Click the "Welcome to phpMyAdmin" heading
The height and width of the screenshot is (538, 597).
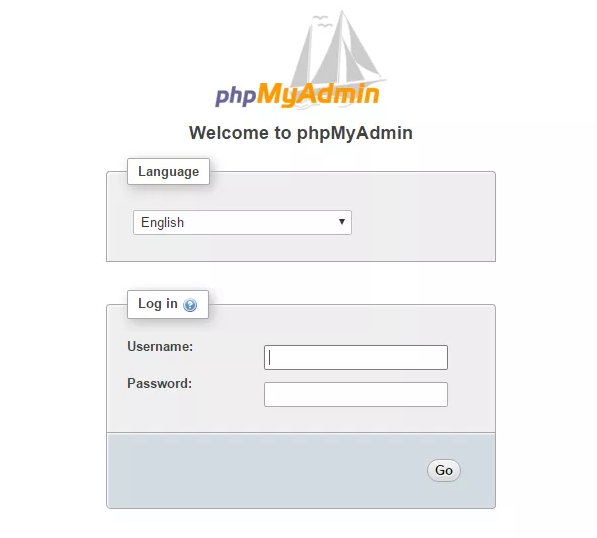301,133
